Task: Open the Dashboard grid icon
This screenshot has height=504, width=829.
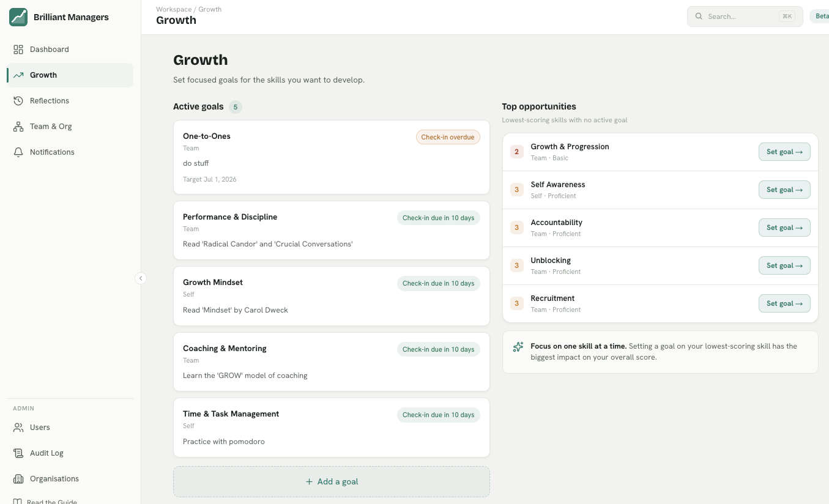Action: 18,50
